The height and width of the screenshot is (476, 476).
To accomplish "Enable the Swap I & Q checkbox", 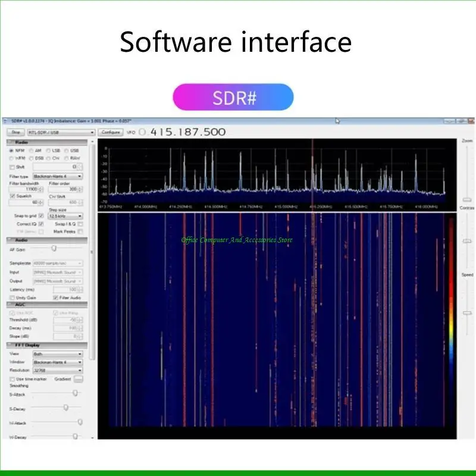I will click(80, 224).
